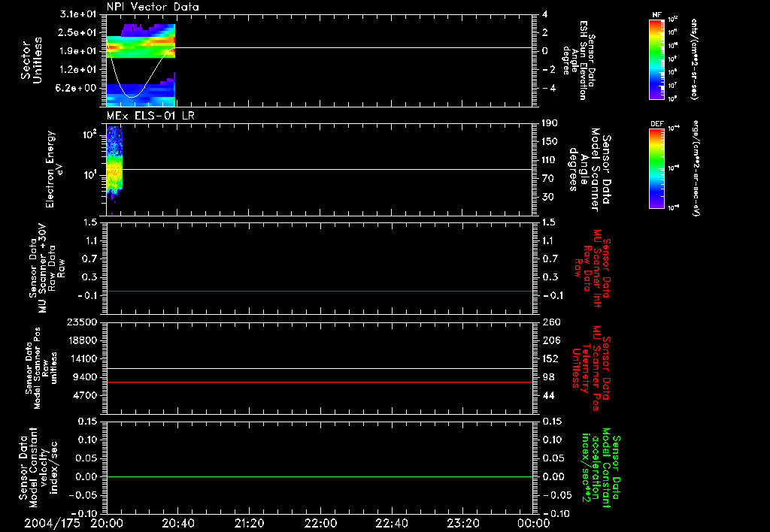Select the 'MEx ELS-01 LR' panel title

[x=150, y=116]
